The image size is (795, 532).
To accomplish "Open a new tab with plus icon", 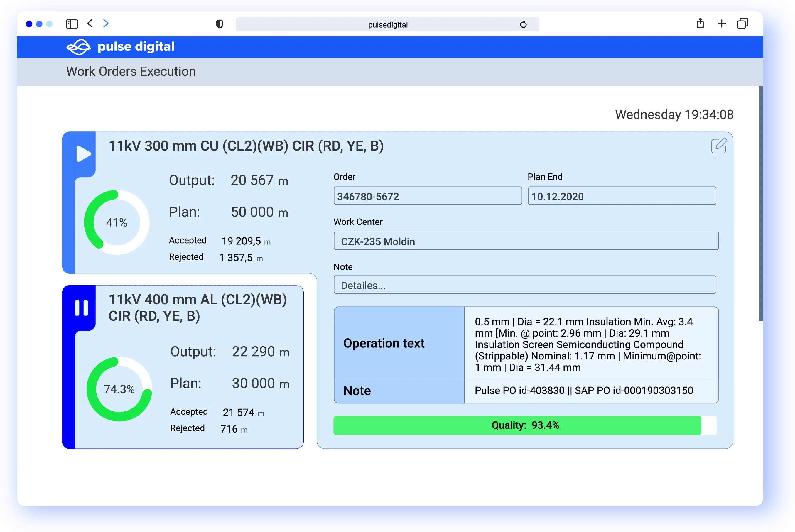I will pos(722,23).
